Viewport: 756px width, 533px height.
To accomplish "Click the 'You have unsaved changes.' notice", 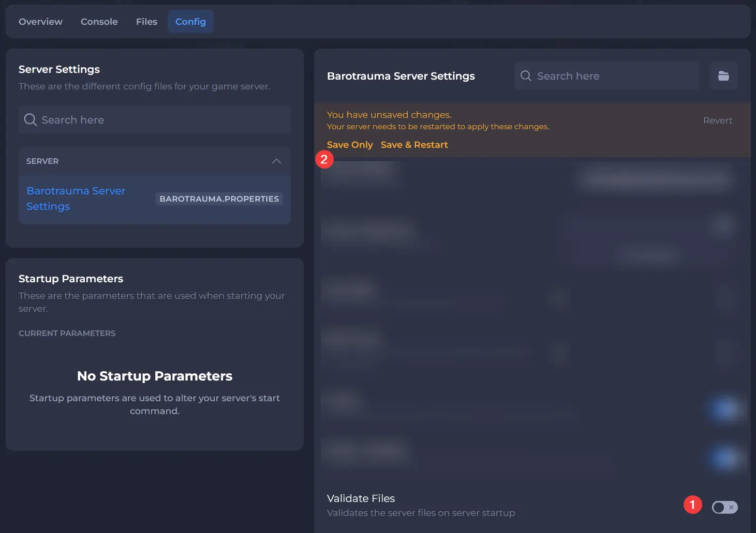I will 389,115.
